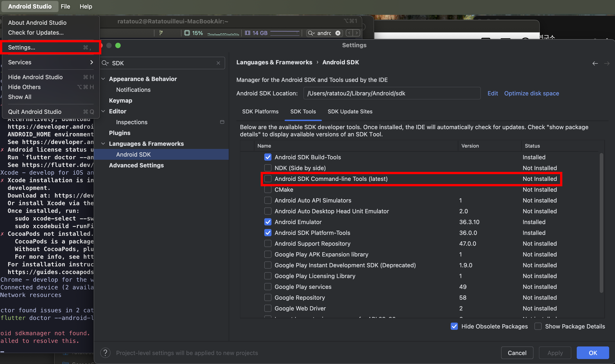Click the green zoom window button
The height and width of the screenshot is (364, 615).
(x=118, y=45)
